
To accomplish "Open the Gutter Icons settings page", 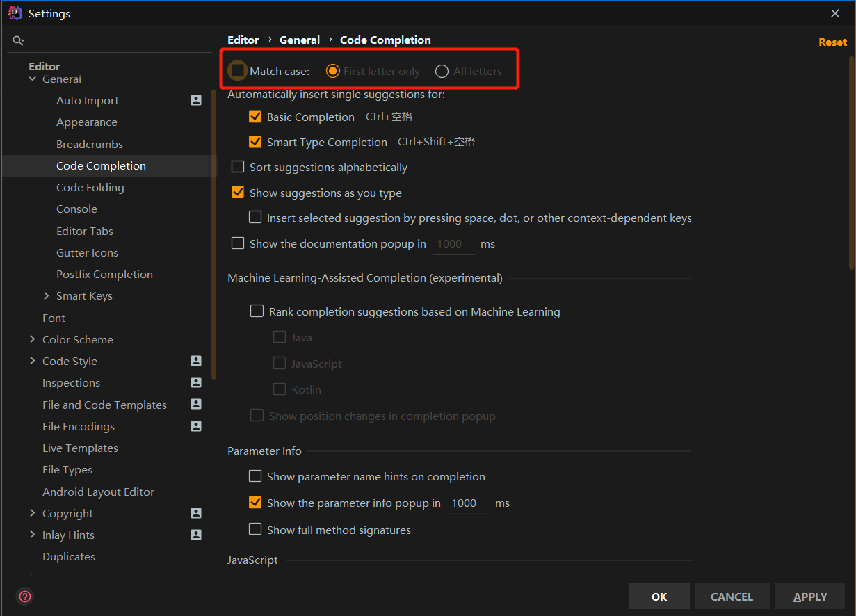I will tap(87, 252).
